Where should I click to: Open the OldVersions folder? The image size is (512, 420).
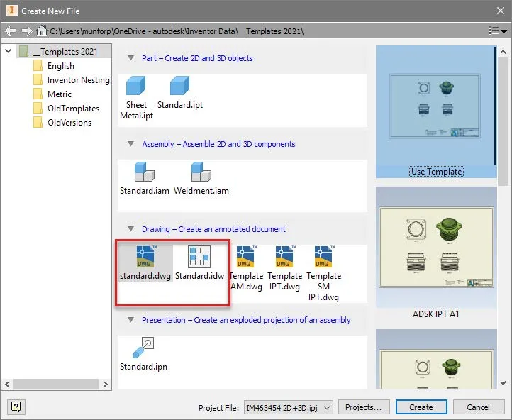(x=69, y=123)
